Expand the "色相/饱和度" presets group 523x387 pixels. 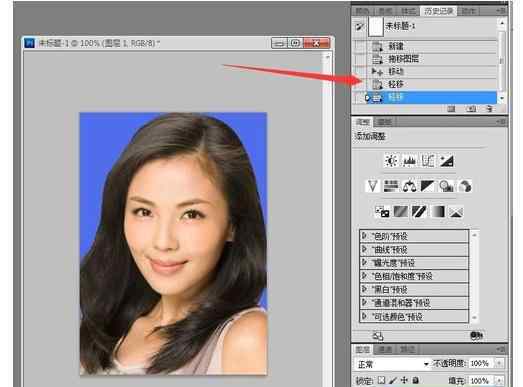pos(364,276)
